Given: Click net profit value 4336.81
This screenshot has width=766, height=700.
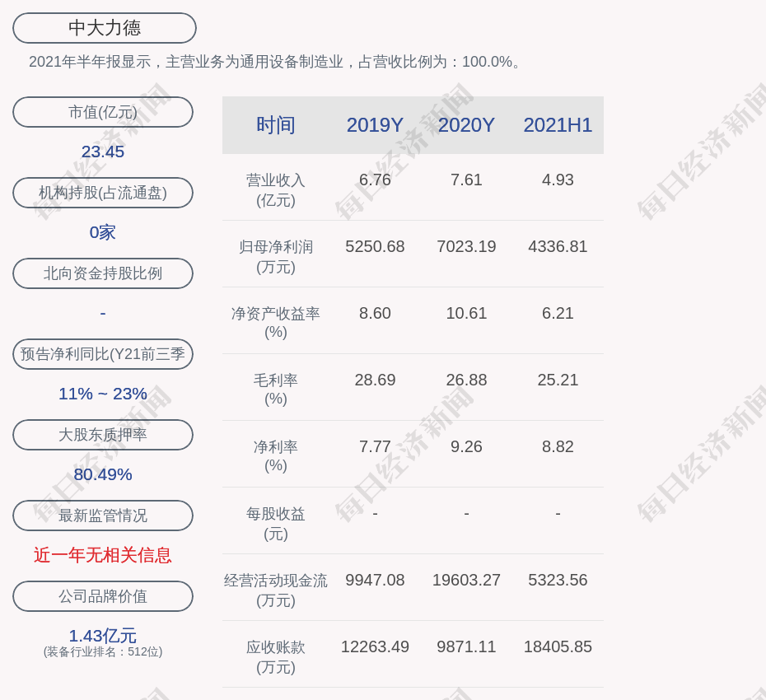Looking at the screenshot, I should click(x=558, y=246).
